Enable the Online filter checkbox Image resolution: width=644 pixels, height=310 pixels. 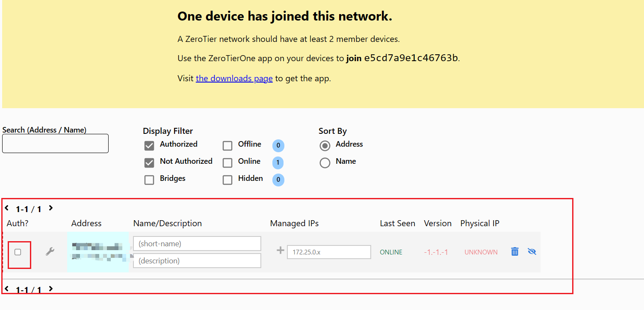point(227,163)
